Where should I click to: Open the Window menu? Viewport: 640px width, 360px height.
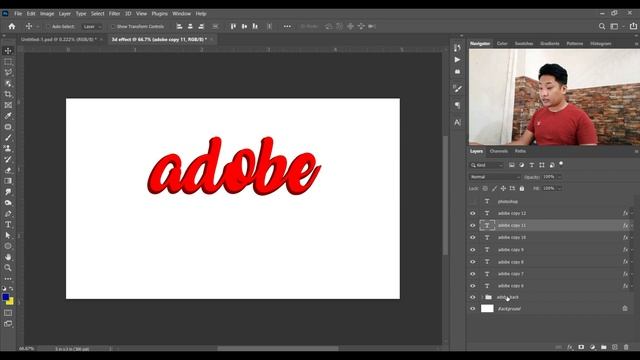pos(181,13)
